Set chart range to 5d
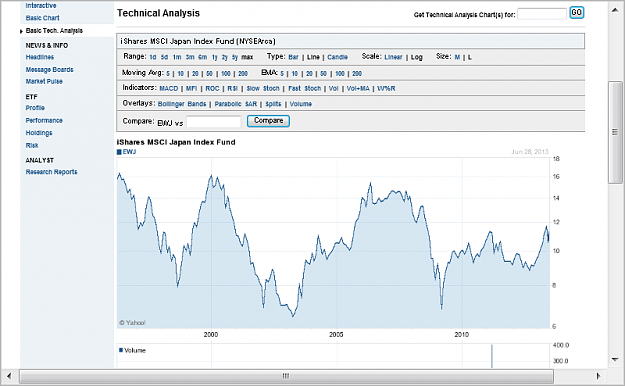This screenshot has width=625, height=386. 164,57
